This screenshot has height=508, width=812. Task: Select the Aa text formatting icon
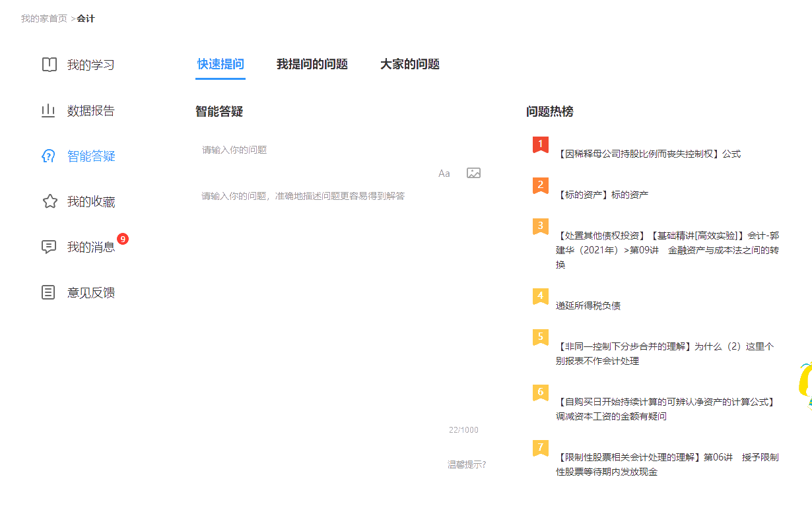coord(443,173)
